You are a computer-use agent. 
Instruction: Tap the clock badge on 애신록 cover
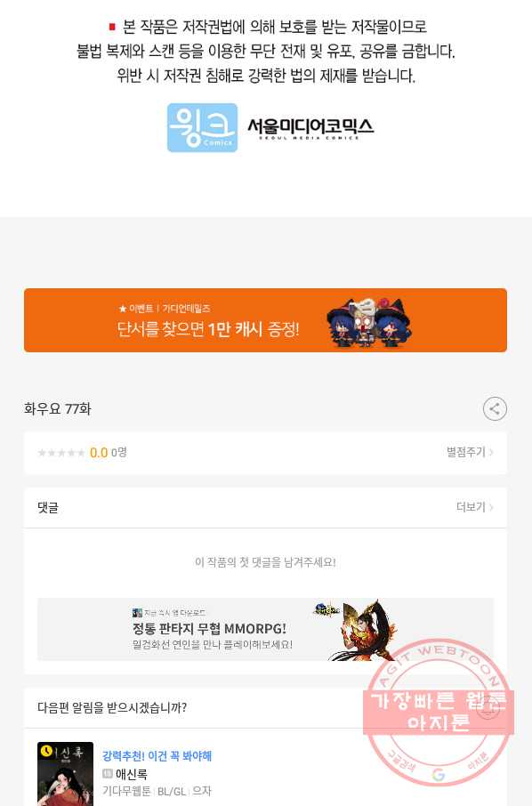click(x=47, y=752)
